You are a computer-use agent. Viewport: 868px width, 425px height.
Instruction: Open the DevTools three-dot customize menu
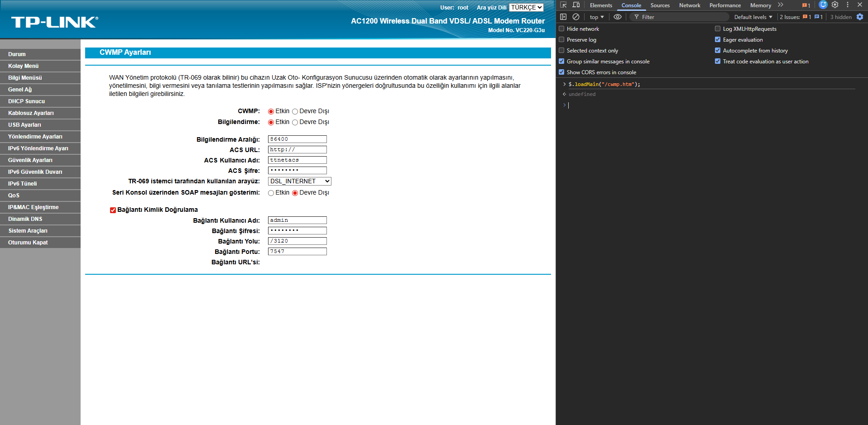[848, 5]
